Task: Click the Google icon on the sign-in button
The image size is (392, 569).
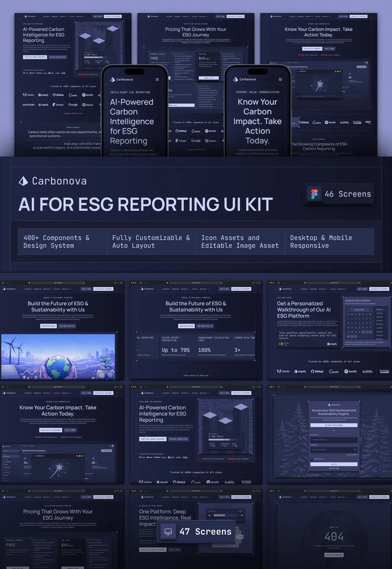Action: (326, 425)
